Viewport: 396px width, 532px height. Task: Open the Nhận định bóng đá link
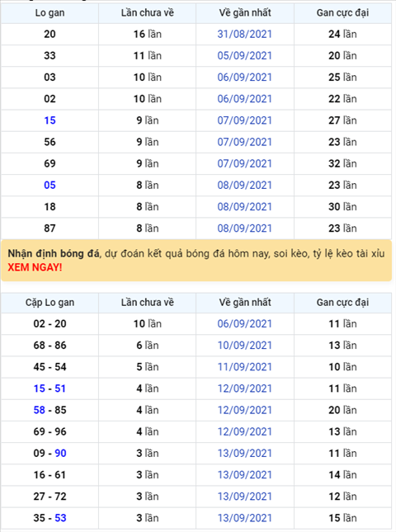tap(54, 253)
